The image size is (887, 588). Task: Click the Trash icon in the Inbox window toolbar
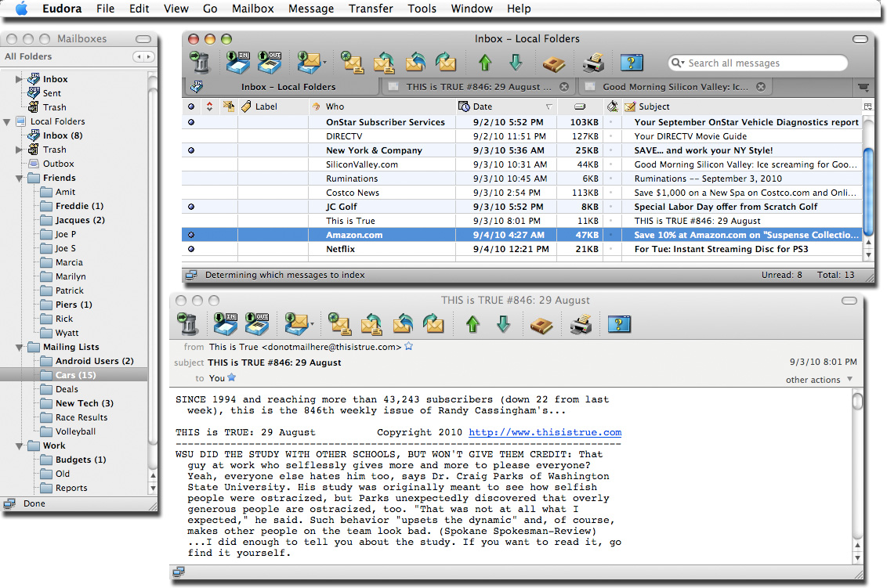pos(200,63)
